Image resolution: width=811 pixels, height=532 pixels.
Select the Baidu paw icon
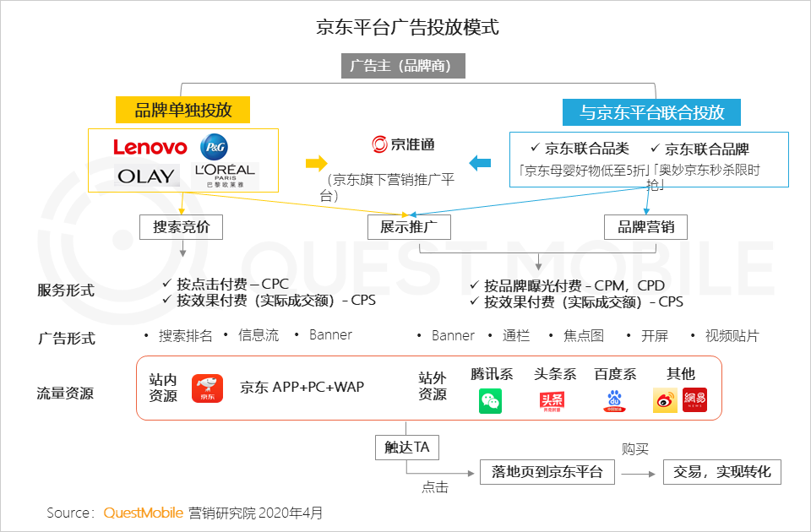click(x=614, y=401)
